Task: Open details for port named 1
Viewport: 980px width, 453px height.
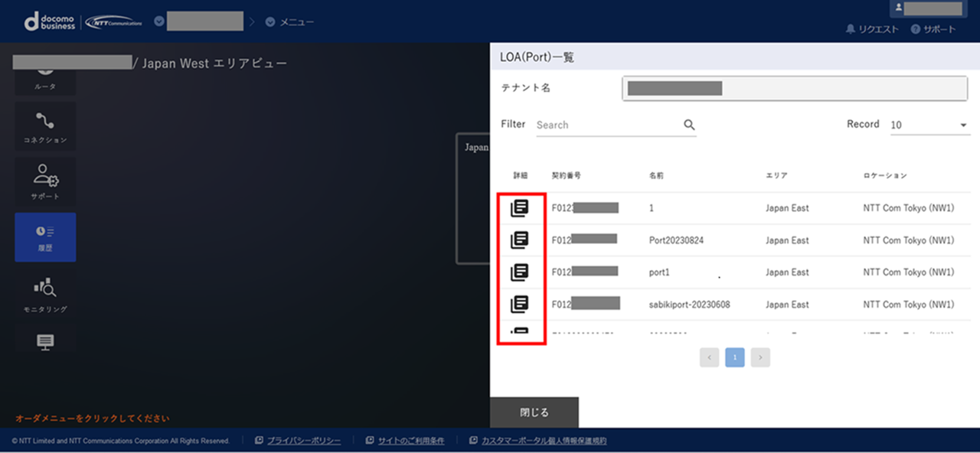Action: pyautogui.click(x=520, y=208)
